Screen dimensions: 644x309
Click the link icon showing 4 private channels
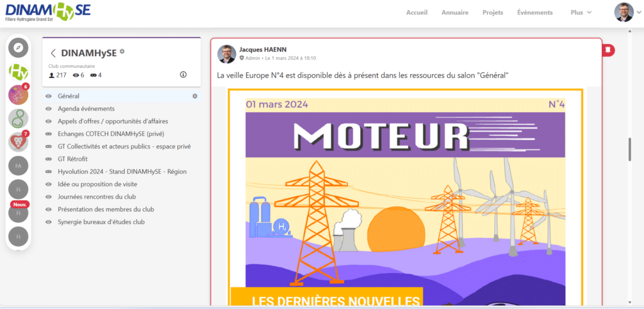click(x=93, y=75)
